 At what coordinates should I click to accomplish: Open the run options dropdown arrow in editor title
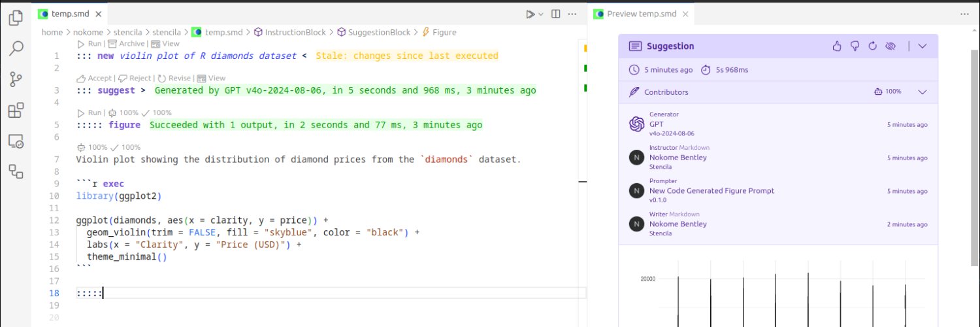click(540, 14)
